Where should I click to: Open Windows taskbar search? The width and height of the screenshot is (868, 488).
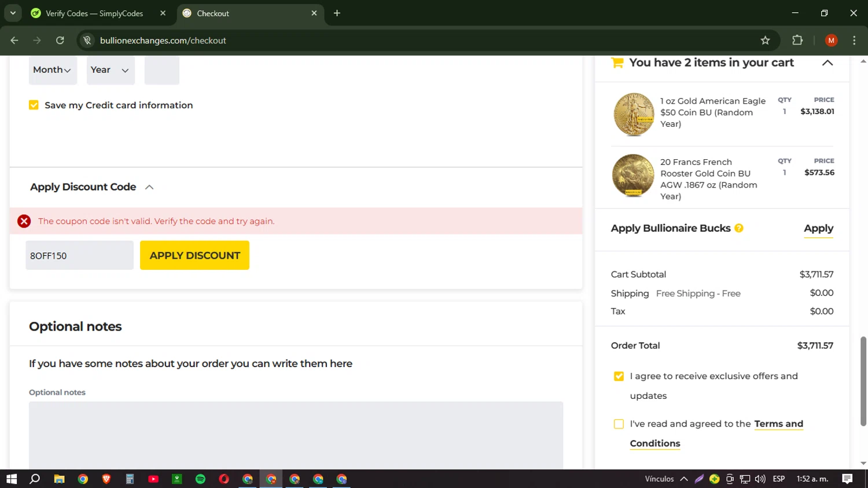pyautogui.click(x=35, y=479)
